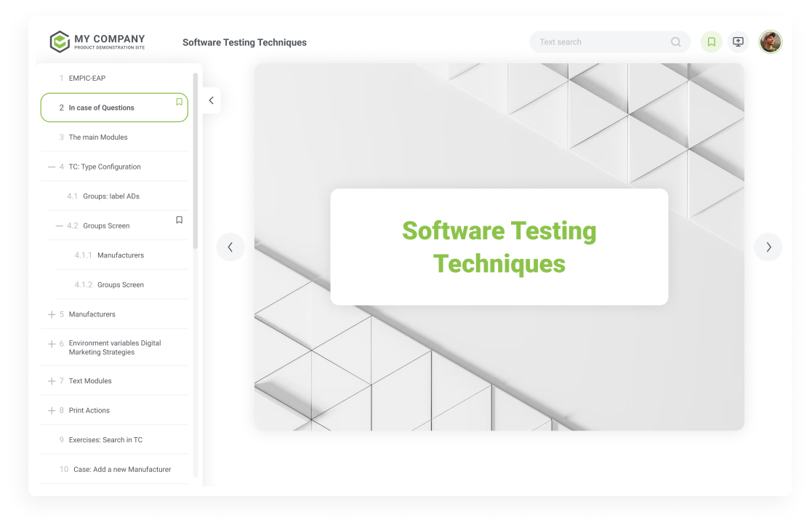Collapse the 4.2 Groups Screen subsection
This screenshot has width=812, height=528.
click(x=60, y=226)
